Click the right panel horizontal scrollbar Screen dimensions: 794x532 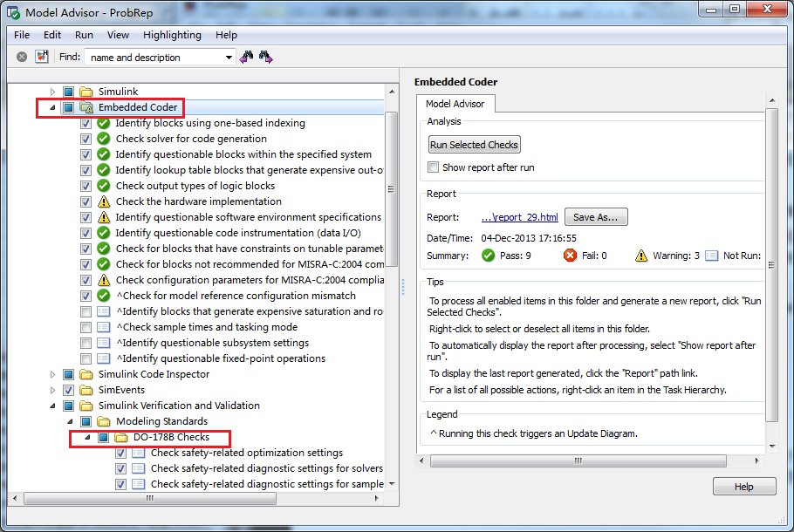(x=578, y=460)
